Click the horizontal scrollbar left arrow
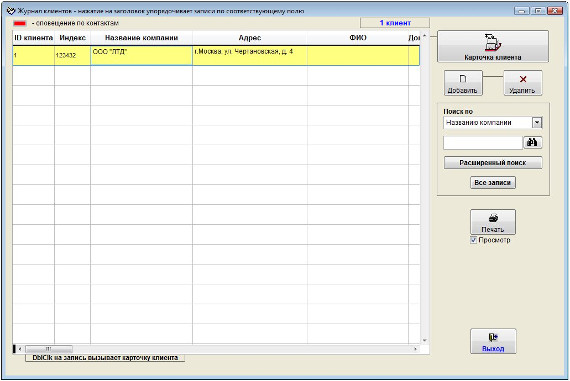 [20, 349]
